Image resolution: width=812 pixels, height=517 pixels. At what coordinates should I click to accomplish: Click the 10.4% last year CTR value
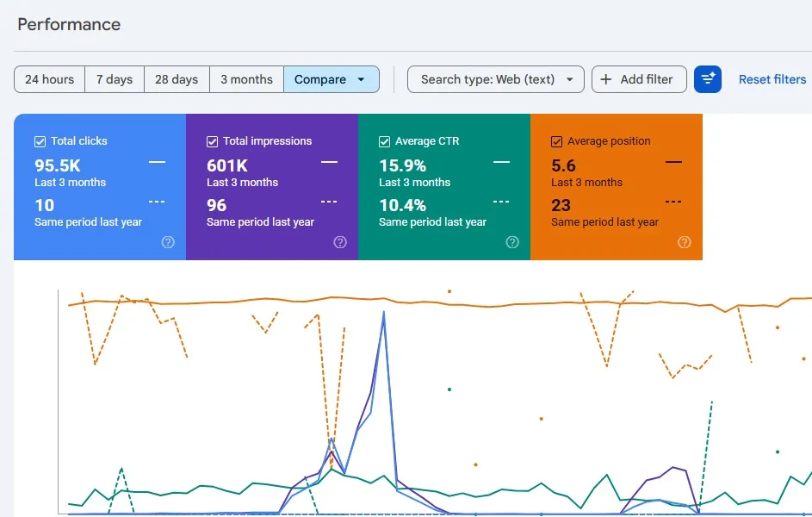[x=403, y=205]
